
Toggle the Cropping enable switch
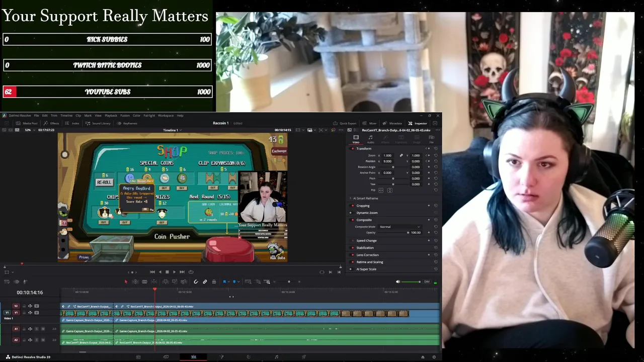(351, 206)
